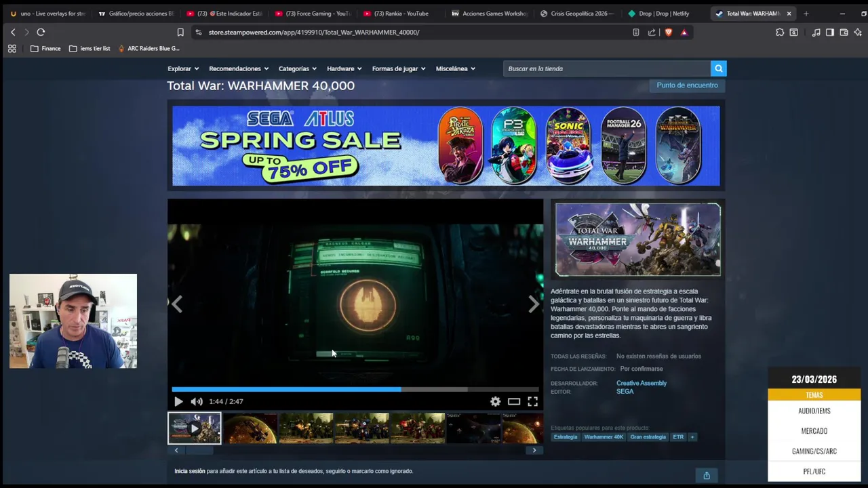Click the Steam store search magnifier button
Image resolution: width=868 pixels, height=488 pixels.
coord(718,68)
